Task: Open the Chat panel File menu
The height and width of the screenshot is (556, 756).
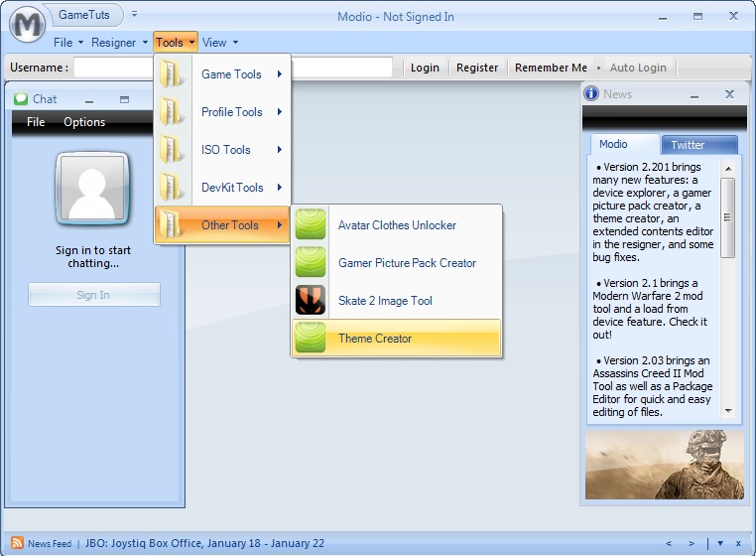Action: click(x=36, y=122)
